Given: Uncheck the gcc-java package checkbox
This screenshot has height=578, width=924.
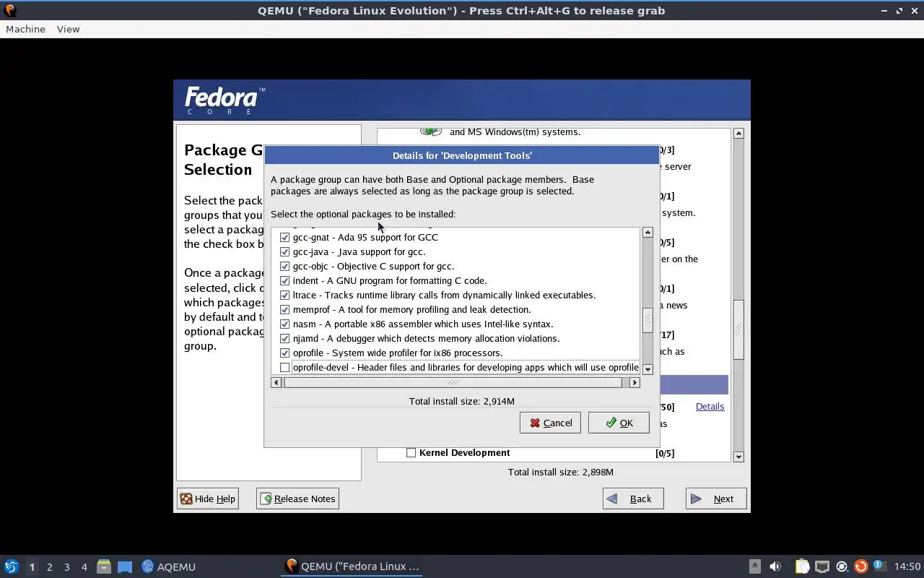Looking at the screenshot, I should click(x=284, y=251).
